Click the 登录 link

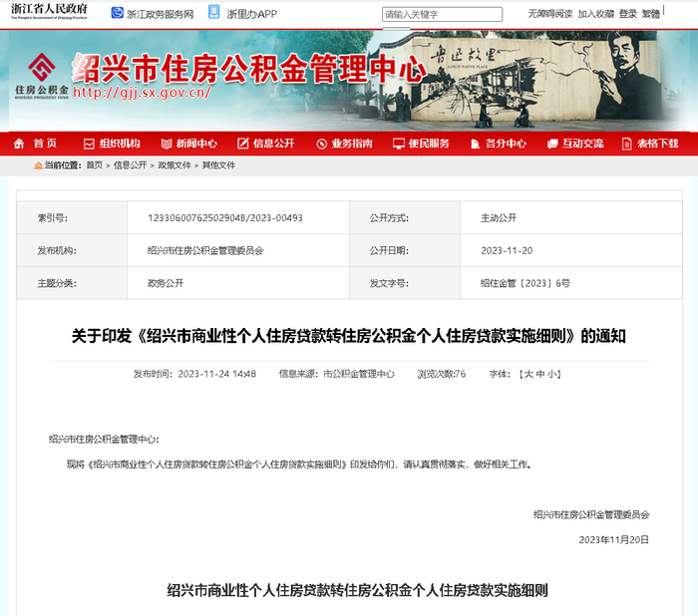pyautogui.click(x=628, y=14)
